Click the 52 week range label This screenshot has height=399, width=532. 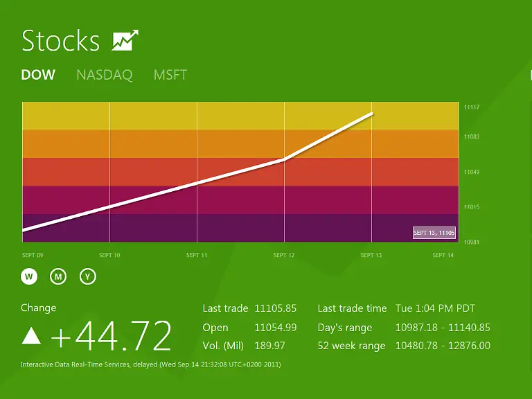click(x=351, y=346)
